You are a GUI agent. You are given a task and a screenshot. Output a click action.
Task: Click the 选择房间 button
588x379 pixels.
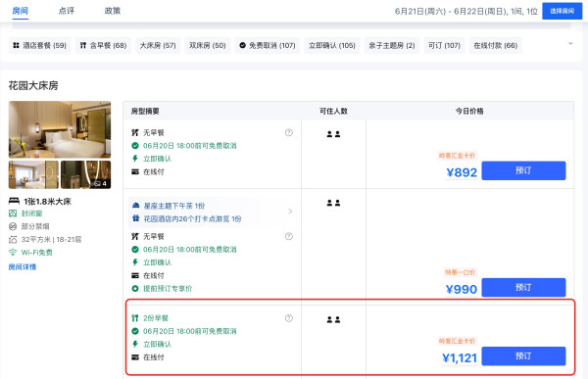pyautogui.click(x=562, y=11)
